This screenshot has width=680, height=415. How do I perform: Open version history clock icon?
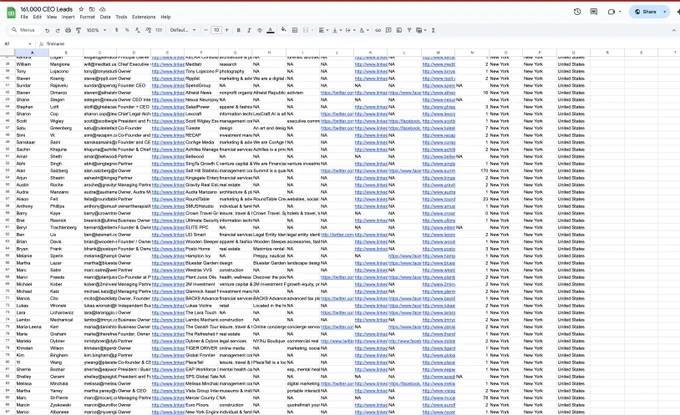click(577, 12)
